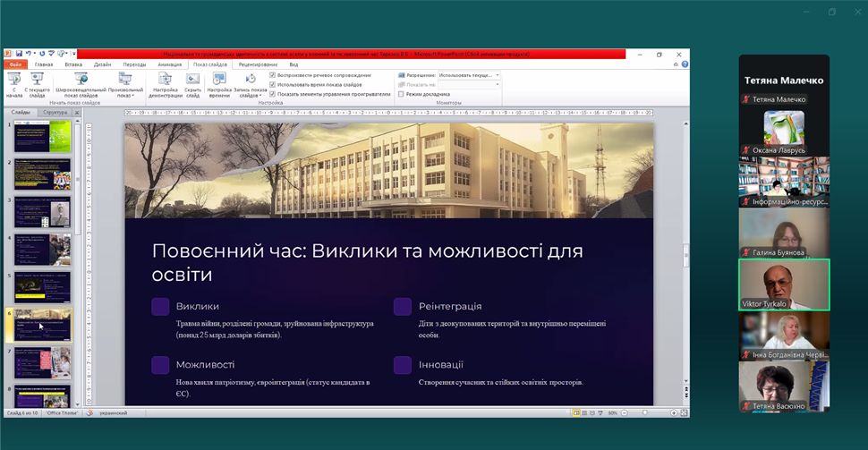Screen dimensions: 868x450
Task: Enable the presenter view checkbox
Action: 401,94
